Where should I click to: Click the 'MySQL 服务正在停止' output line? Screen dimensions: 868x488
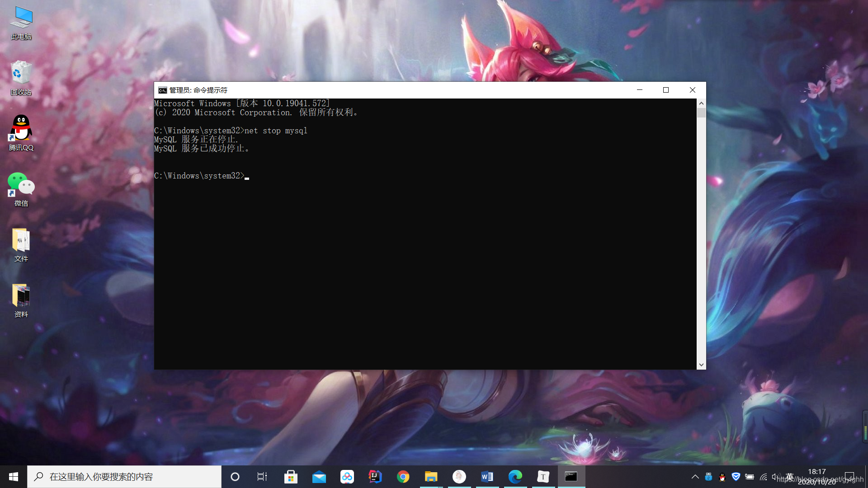pyautogui.click(x=196, y=140)
